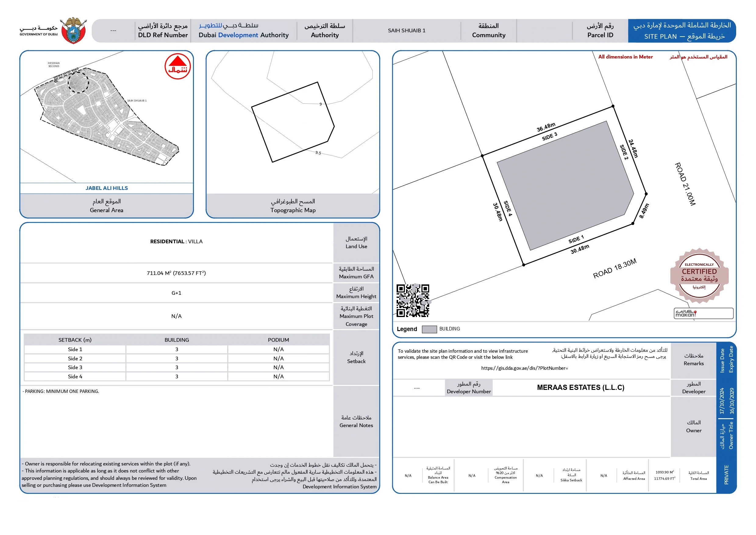
Task: Select the '16/10/2029' expiry date
Action: click(731, 401)
